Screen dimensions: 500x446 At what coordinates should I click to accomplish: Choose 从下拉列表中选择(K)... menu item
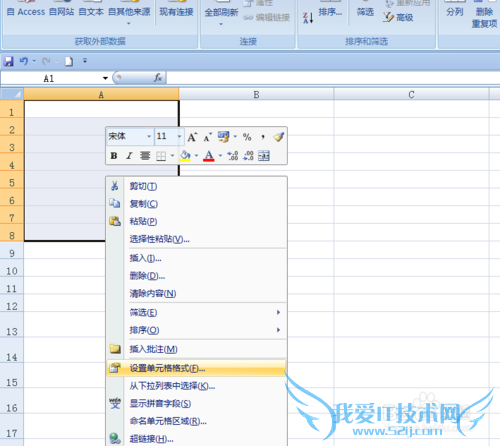197,386
